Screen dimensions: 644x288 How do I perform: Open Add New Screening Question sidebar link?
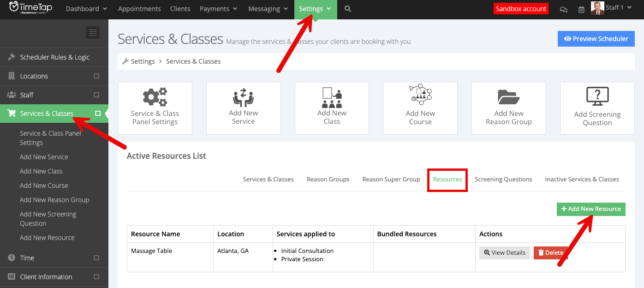pyautogui.click(x=48, y=219)
